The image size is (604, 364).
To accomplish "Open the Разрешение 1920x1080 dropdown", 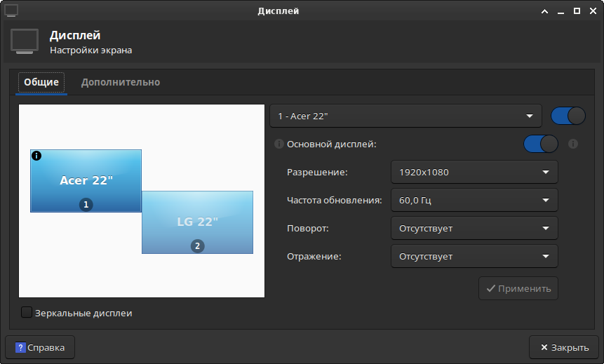I will [474, 172].
